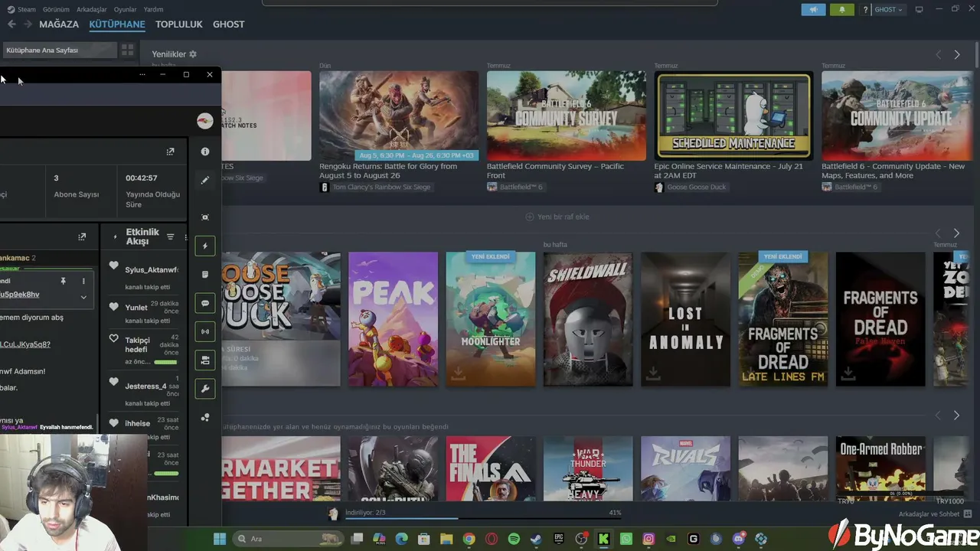This screenshot has width=980, height=551.
Task: Open Friends and Chat icon in Steam
Action: [968, 514]
